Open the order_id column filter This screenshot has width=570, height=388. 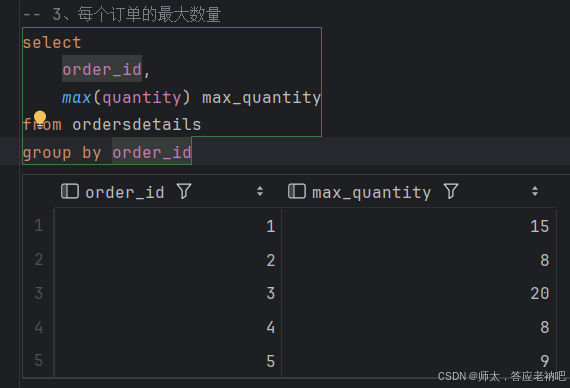pyautogui.click(x=184, y=191)
